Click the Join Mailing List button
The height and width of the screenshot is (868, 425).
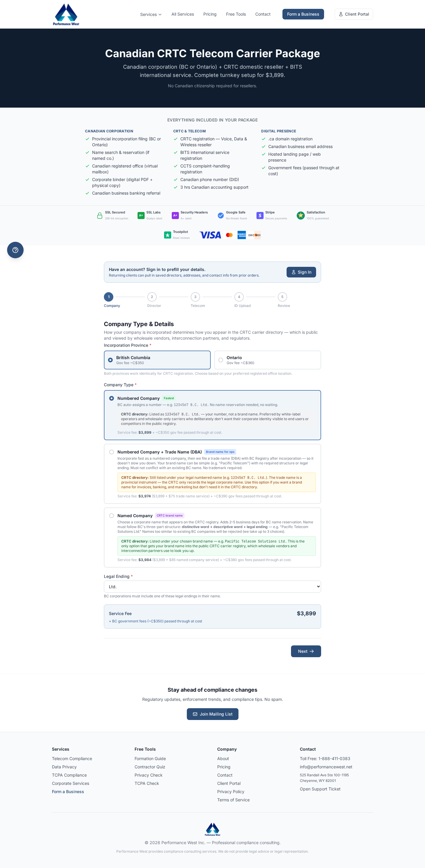coord(212,714)
